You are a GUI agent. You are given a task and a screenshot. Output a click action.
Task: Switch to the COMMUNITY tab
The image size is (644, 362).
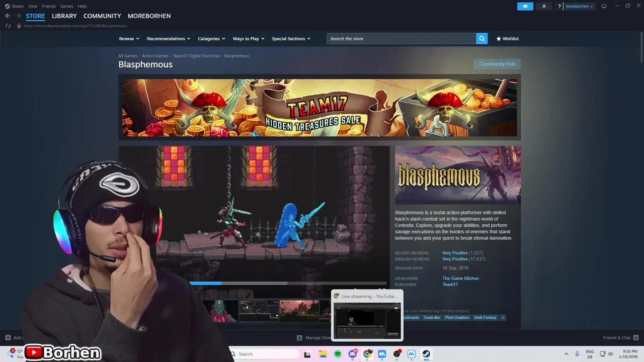pos(102,16)
